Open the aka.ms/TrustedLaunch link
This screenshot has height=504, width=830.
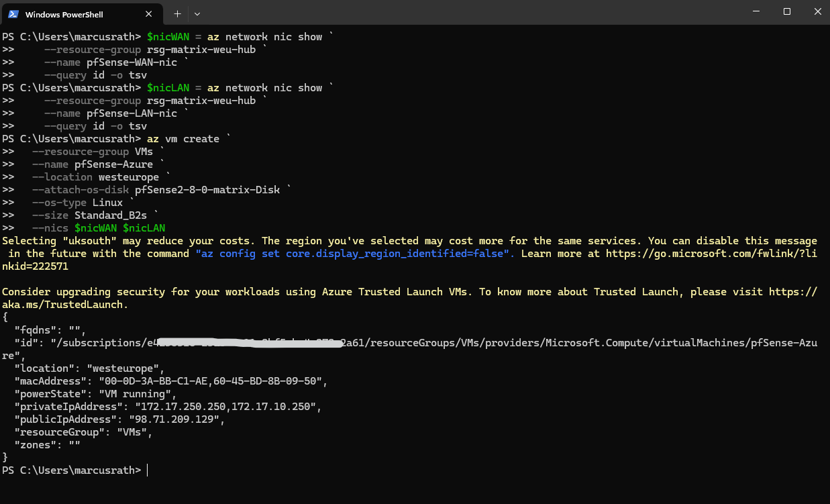(x=64, y=305)
